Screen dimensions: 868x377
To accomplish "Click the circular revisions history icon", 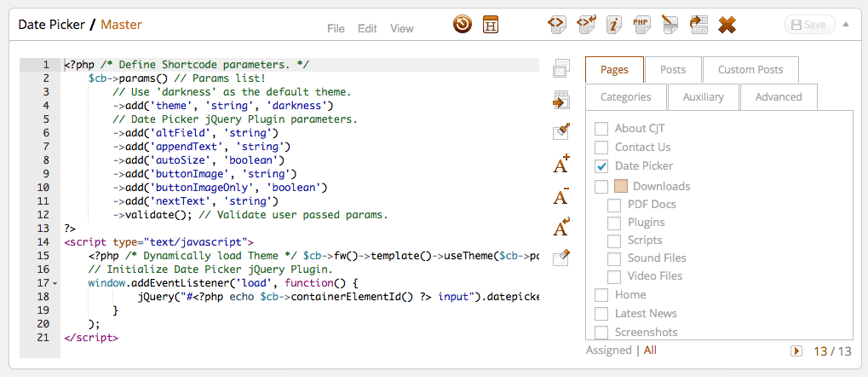I will pos(463,25).
